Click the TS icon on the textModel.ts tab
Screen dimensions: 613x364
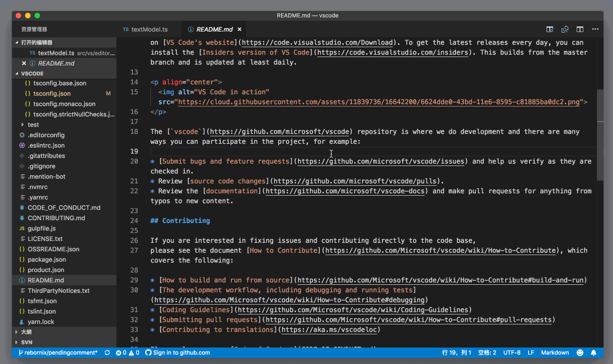[125, 29]
